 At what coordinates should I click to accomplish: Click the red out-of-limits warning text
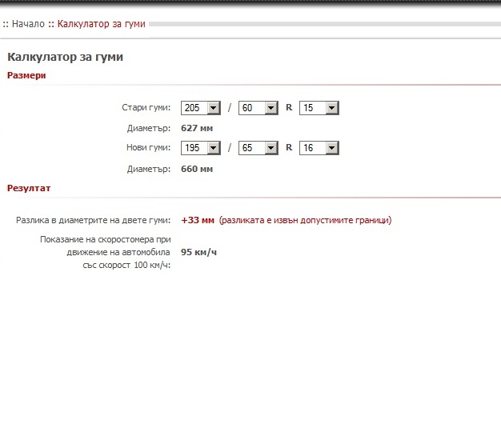click(x=305, y=220)
